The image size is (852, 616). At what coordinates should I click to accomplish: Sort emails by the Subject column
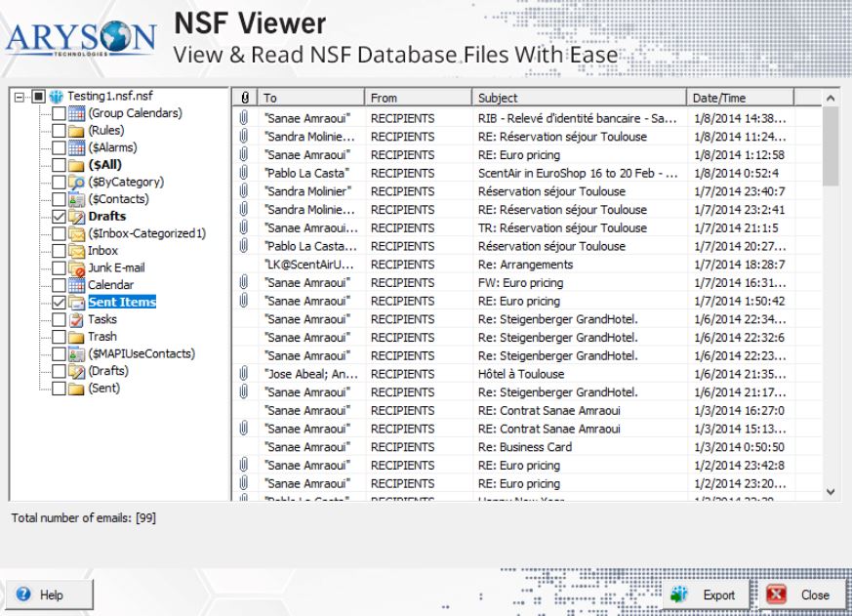tap(580, 98)
